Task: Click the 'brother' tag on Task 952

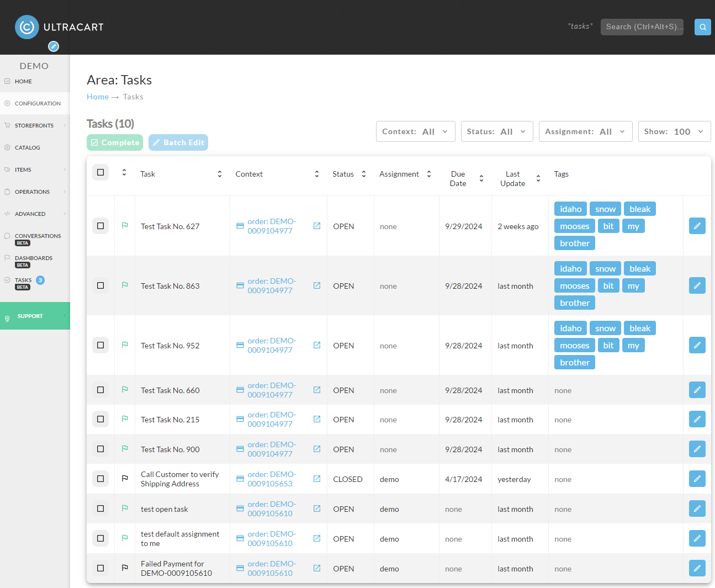Action: pyautogui.click(x=574, y=362)
